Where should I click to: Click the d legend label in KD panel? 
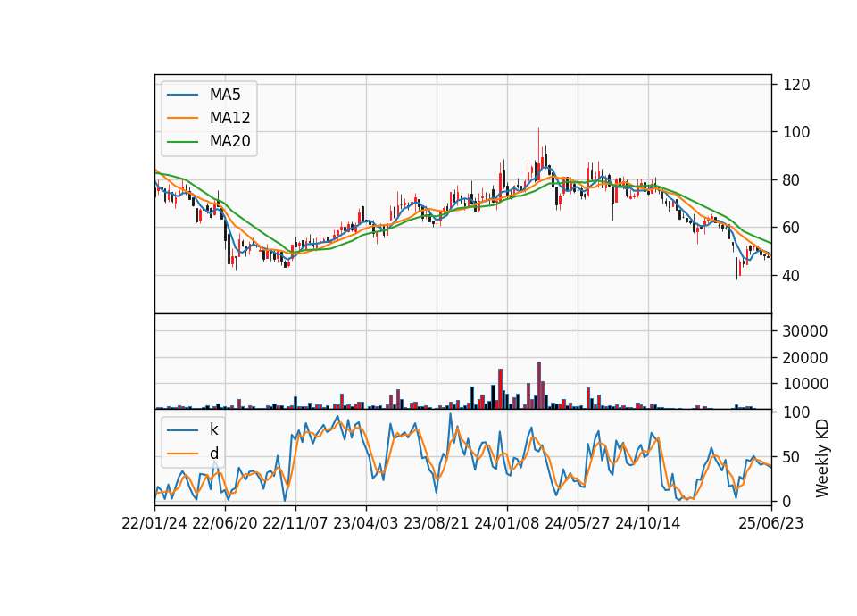point(213,454)
